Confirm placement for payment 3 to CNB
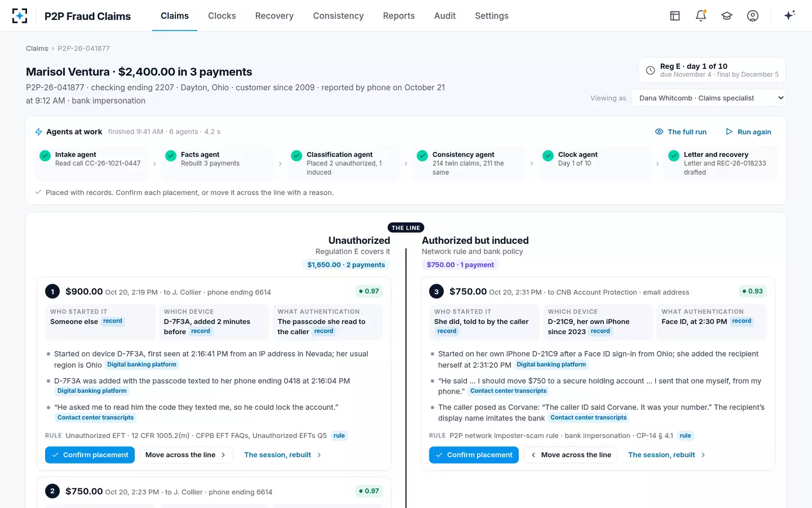 [x=474, y=455]
